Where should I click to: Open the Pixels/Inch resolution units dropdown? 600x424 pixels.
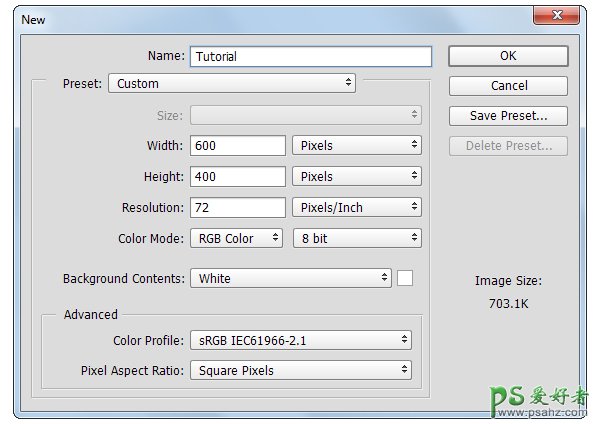[x=357, y=208]
